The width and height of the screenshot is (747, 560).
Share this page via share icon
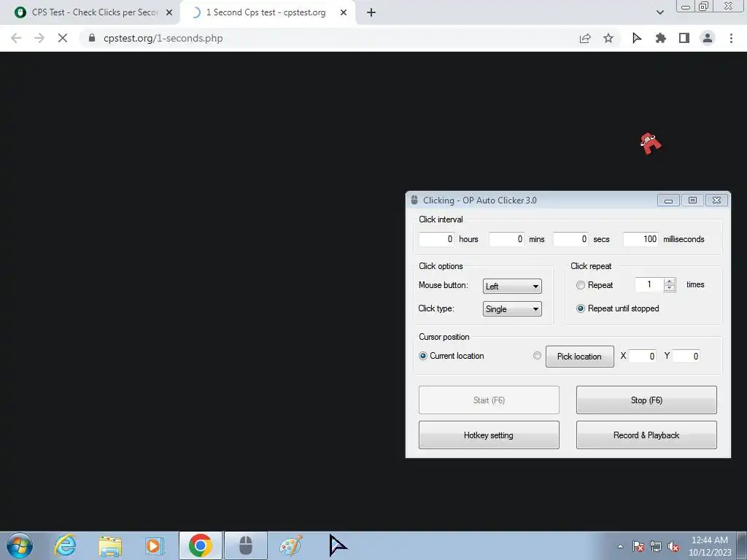585,38
